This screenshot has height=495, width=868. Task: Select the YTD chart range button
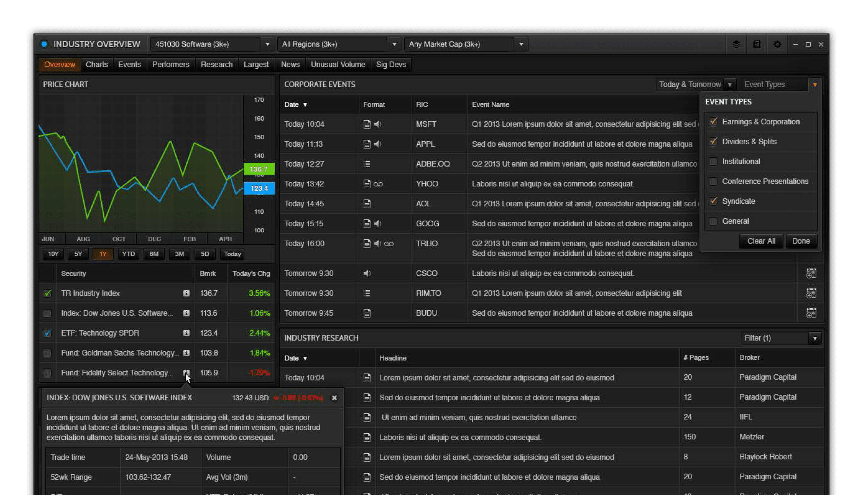pyautogui.click(x=128, y=254)
